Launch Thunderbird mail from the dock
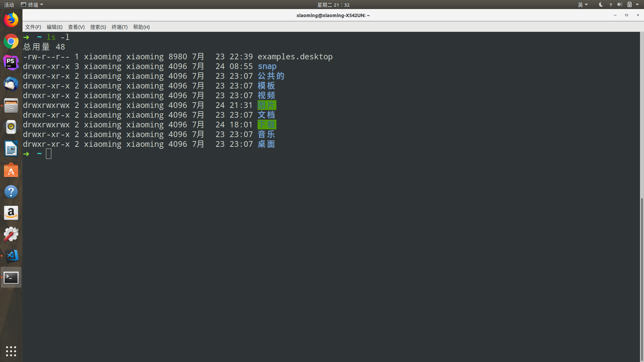644x362 pixels. tap(11, 84)
